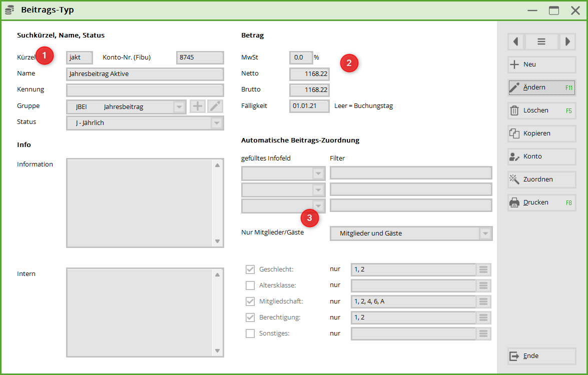Open list icon for Mitgliedschaft filter

pos(483,301)
